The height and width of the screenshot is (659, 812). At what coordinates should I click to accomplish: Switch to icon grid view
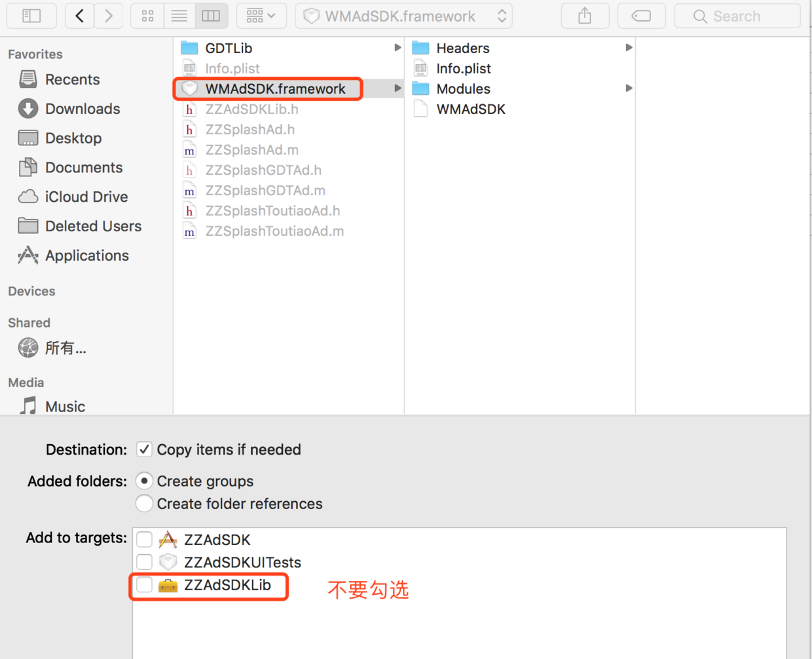(x=147, y=16)
